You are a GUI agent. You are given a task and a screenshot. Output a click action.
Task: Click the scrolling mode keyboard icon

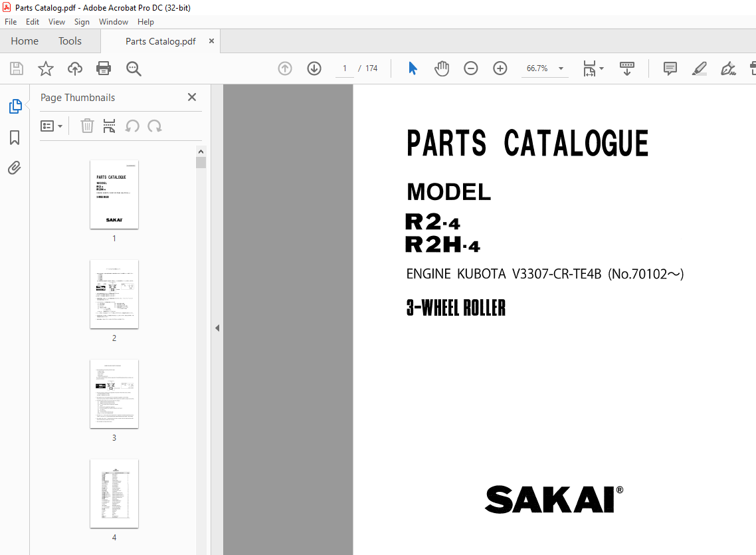point(626,68)
